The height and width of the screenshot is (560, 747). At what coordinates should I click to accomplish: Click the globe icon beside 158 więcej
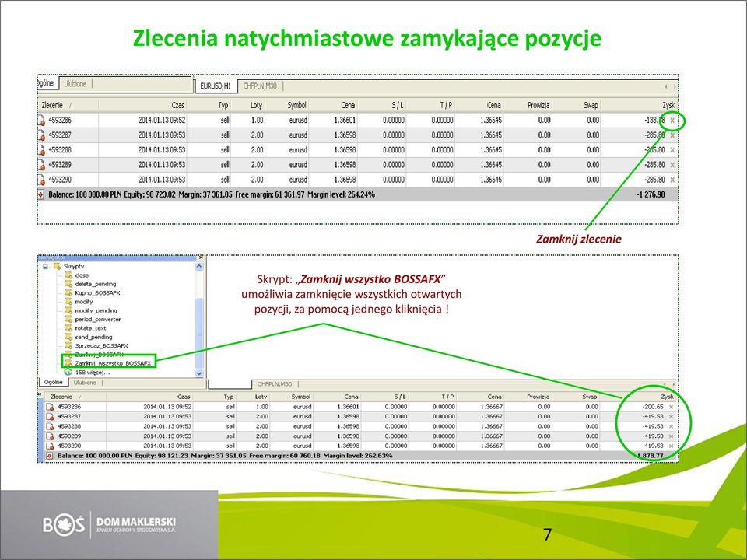pos(68,372)
